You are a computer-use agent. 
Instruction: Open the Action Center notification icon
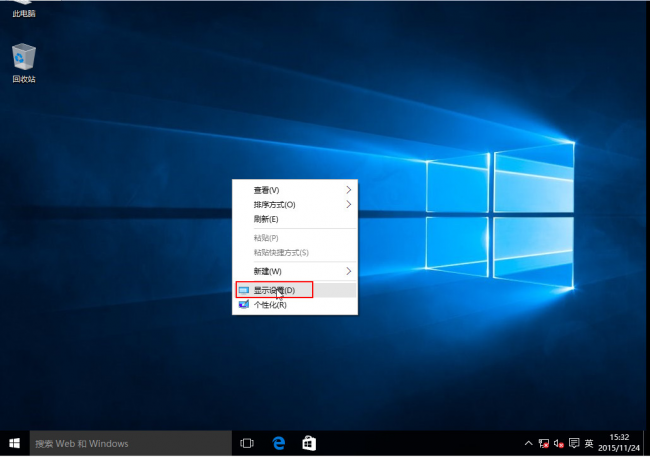pyautogui.click(x=574, y=443)
